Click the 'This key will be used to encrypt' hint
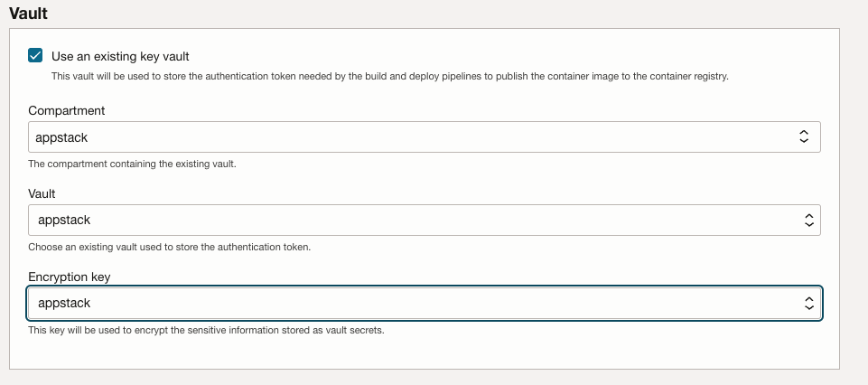The image size is (868, 385). click(206, 330)
